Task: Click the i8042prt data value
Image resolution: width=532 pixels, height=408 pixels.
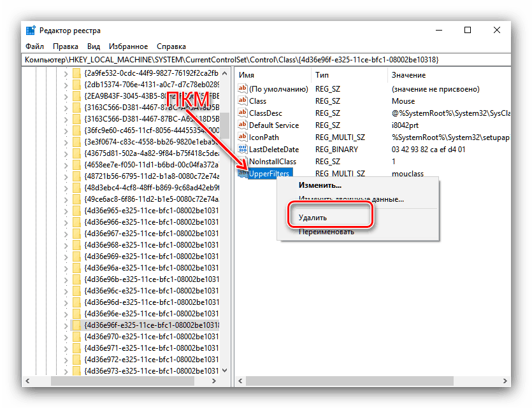Action: click(x=405, y=125)
